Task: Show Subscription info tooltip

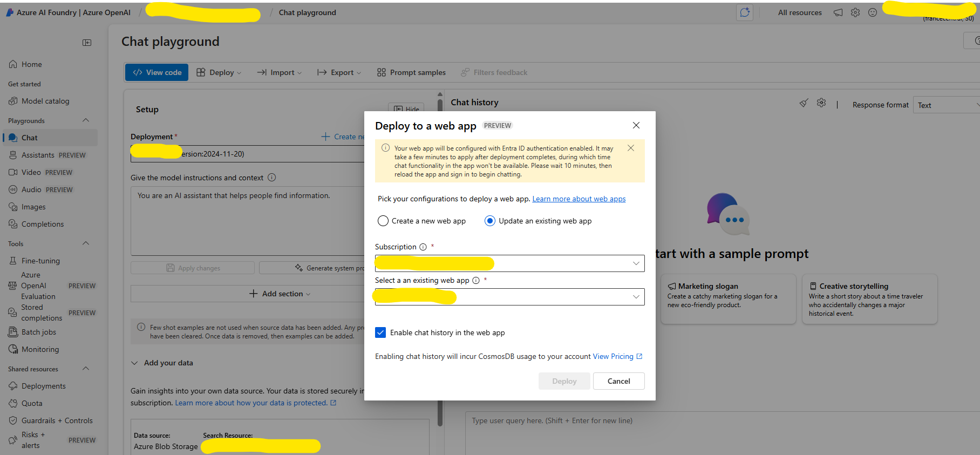Action: coord(423,247)
